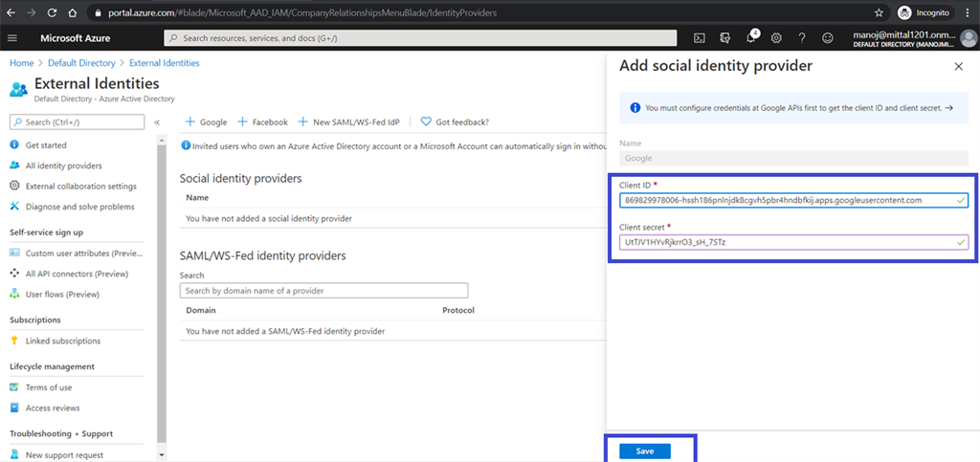Open the help question mark
Viewport: 980px width, 462px height.
pyautogui.click(x=802, y=38)
